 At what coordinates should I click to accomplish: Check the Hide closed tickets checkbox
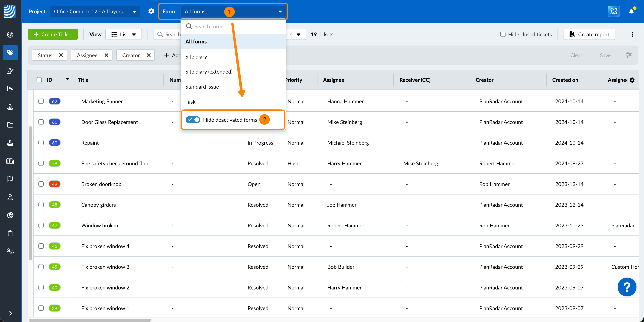503,34
